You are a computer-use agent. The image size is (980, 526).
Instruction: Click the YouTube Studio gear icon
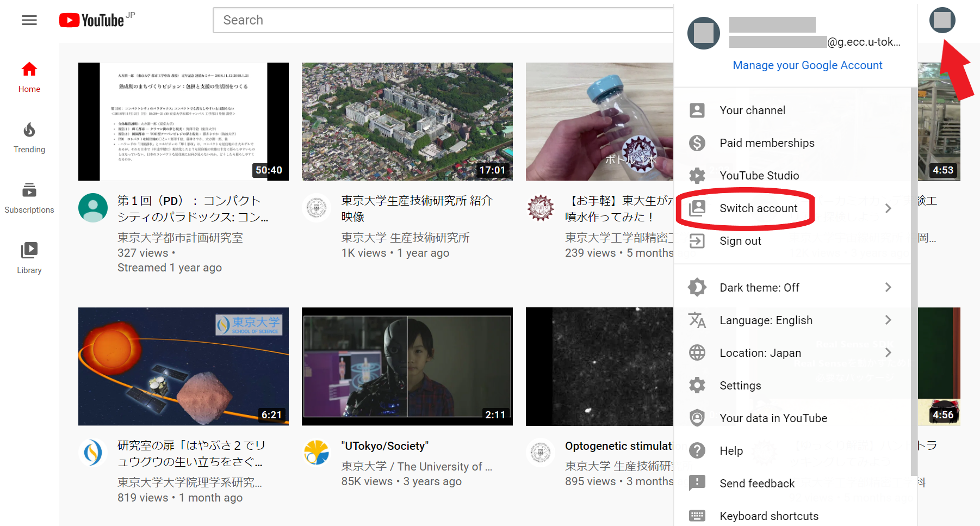point(697,176)
